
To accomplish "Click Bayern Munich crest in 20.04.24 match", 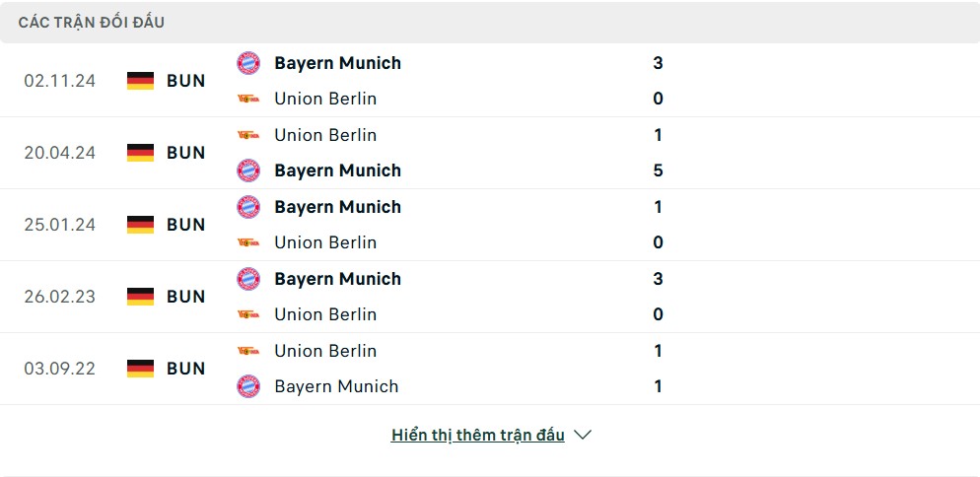I will (248, 170).
